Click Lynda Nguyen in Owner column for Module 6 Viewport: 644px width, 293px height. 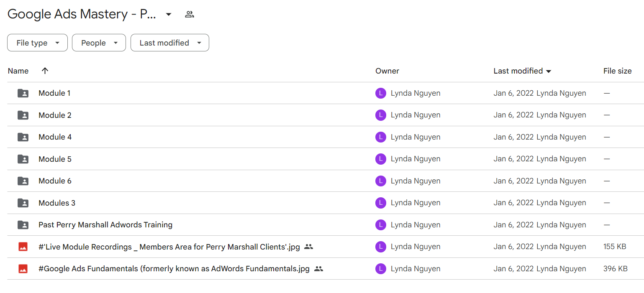[416, 181]
